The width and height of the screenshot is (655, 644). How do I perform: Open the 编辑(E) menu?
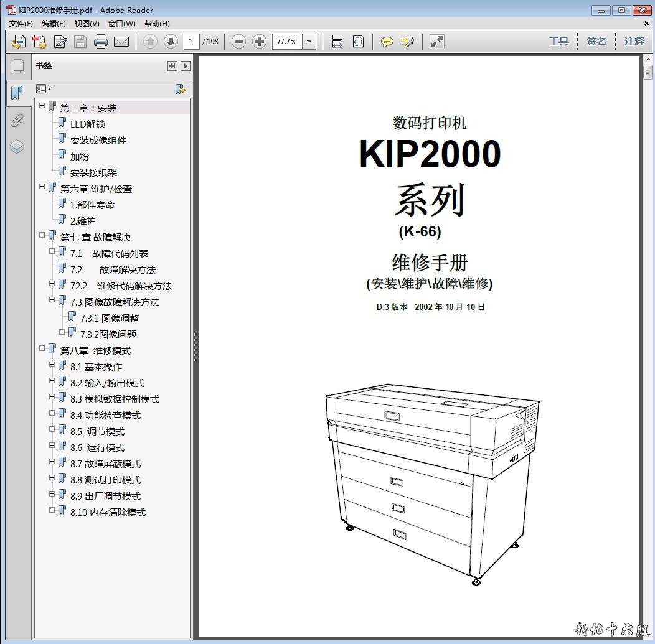54,24
